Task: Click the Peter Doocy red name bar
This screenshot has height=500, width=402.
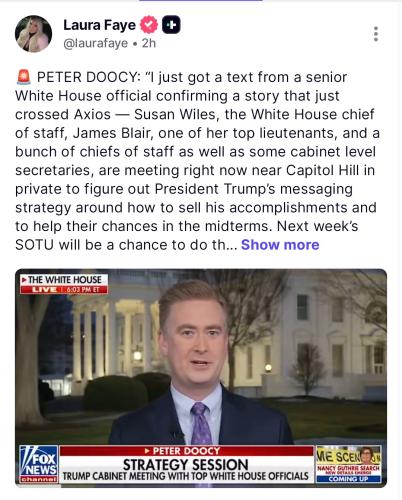Action: [186, 451]
